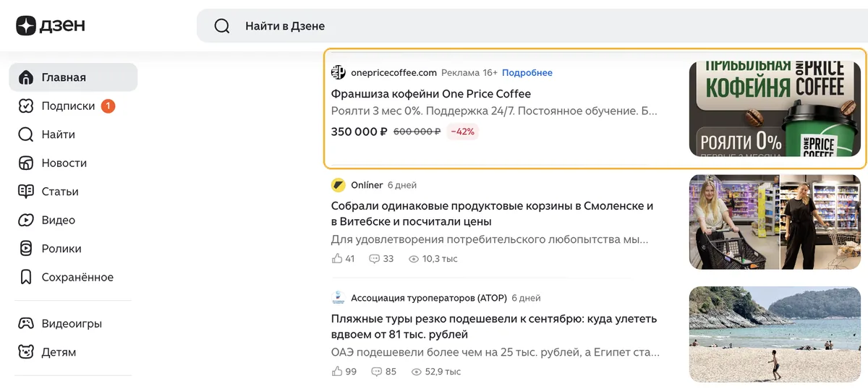Click the Видео play icon
The image size is (868, 389).
coord(26,221)
